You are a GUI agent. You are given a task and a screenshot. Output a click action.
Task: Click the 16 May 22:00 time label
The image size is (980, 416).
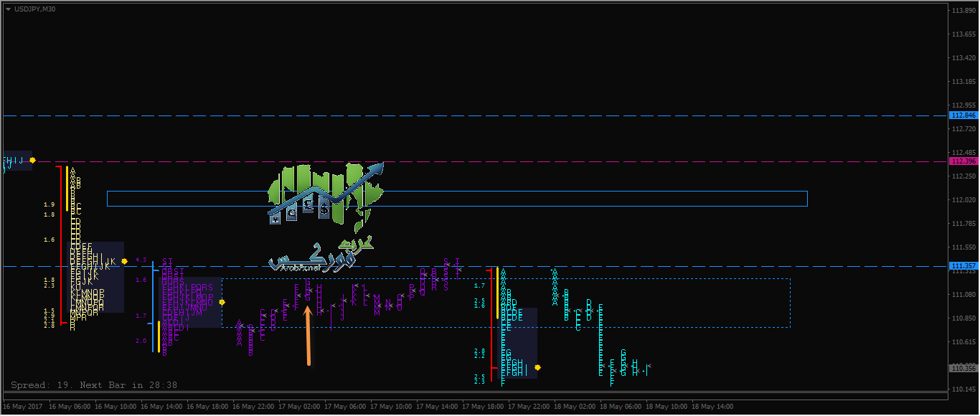[253, 406]
